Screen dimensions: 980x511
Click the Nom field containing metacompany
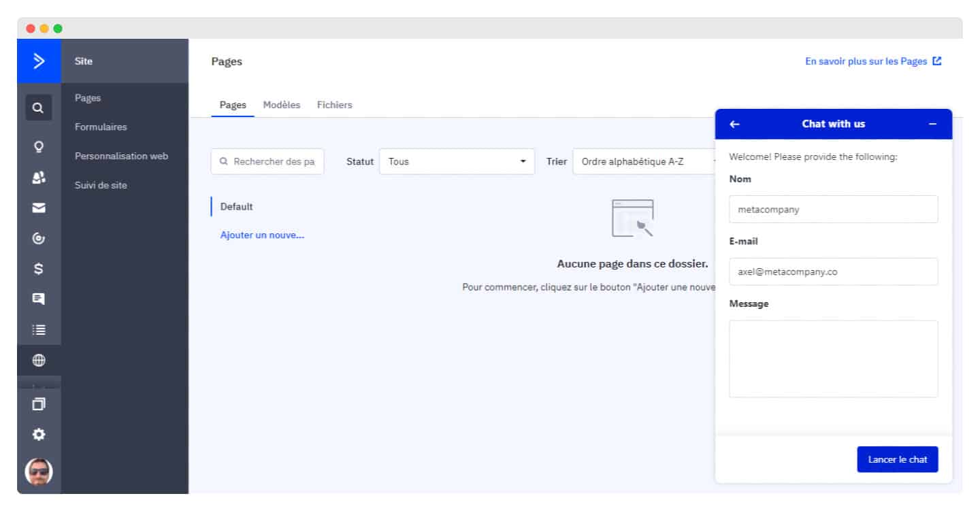click(x=834, y=210)
